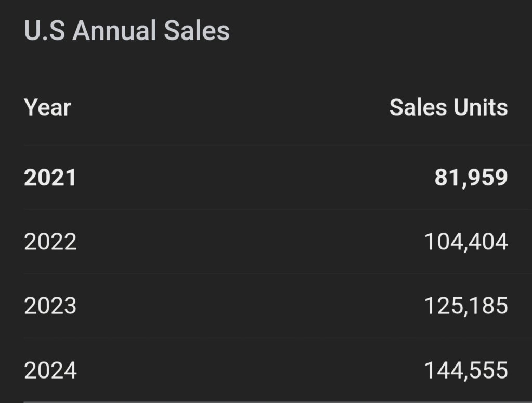Click the U.S Annual Sales heading
This screenshot has height=403, width=532.
click(127, 30)
